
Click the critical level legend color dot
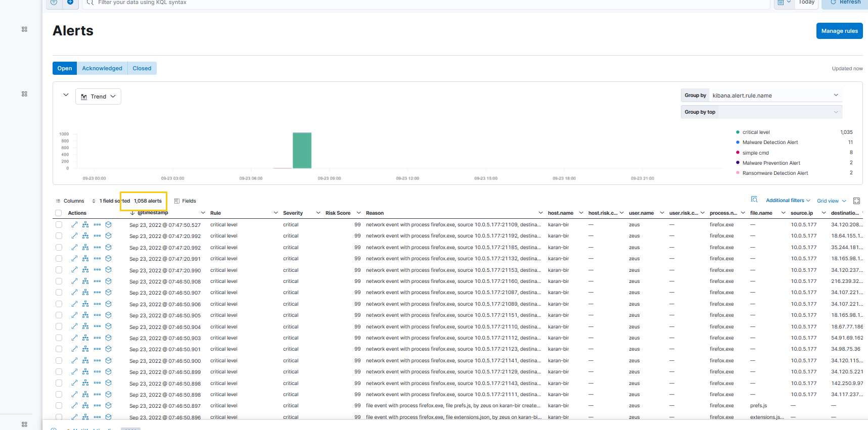point(738,132)
